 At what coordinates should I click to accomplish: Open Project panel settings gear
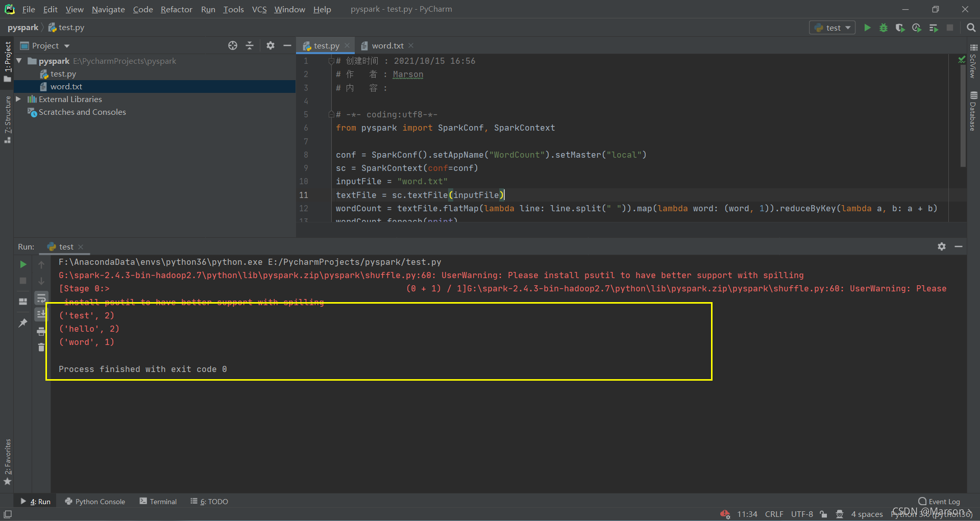271,45
